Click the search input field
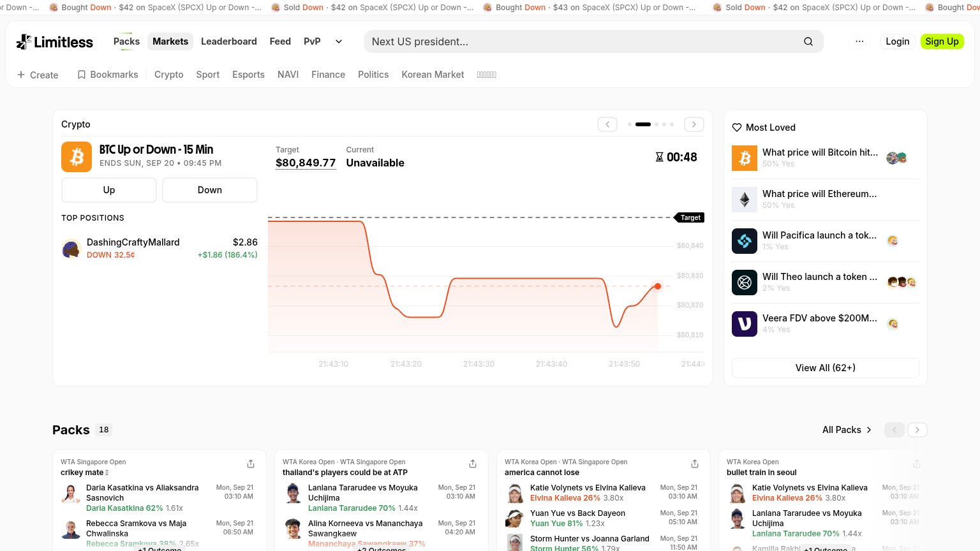Viewport: 980px width, 551px height. click(x=594, y=41)
